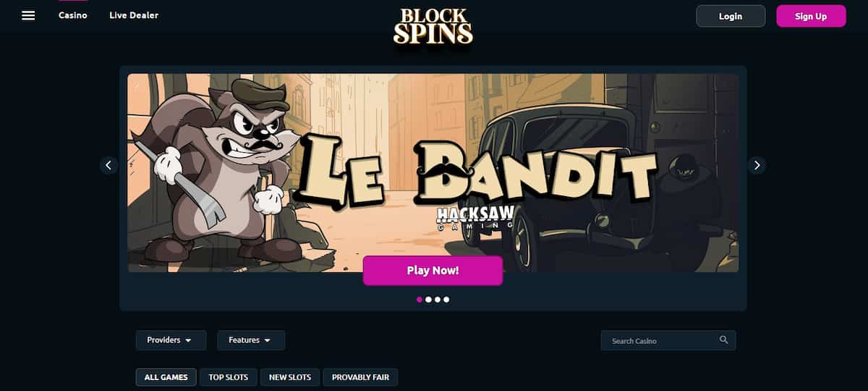The height and width of the screenshot is (391, 868).
Task: Click the search magnifier icon
Action: 724,340
